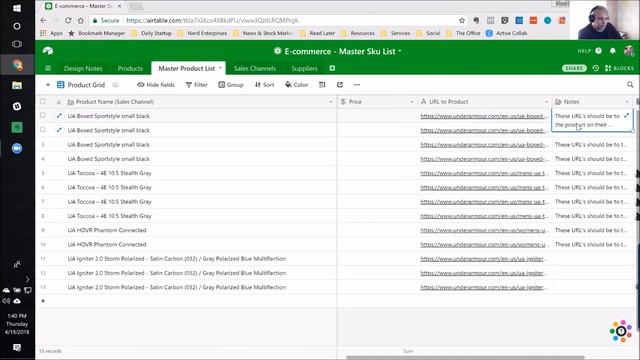Expand first UA Boxed Sportstyle record
This screenshot has height=360, width=640.
tap(59, 116)
